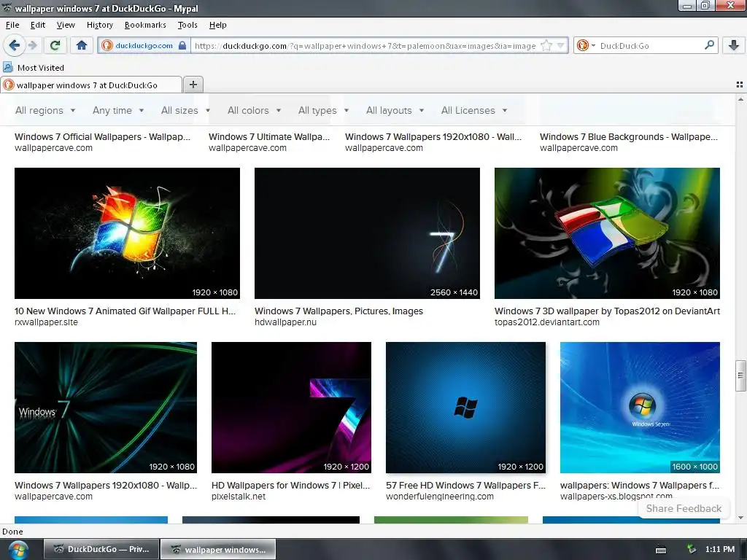Image resolution: width=747 pixels, height=560 pixels.
Task: Open HD Wallpapers for Windows 7 link
Action: coord(290,485)
